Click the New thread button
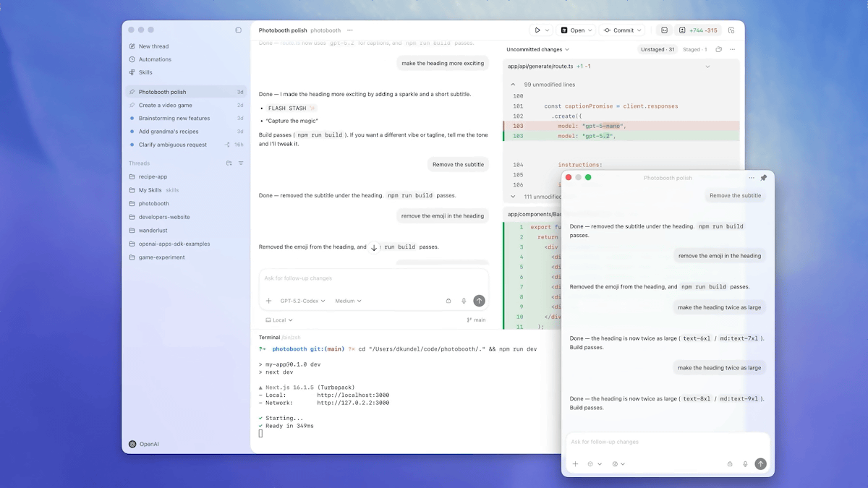This screenshot has width=868, height=488. pyautogui.click(x=153, y=46)
